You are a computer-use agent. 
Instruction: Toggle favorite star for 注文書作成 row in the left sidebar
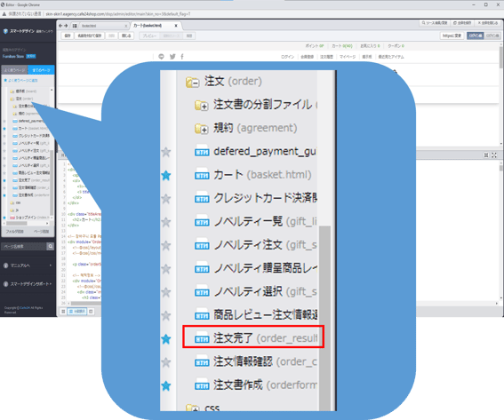(x=4, y=195)
